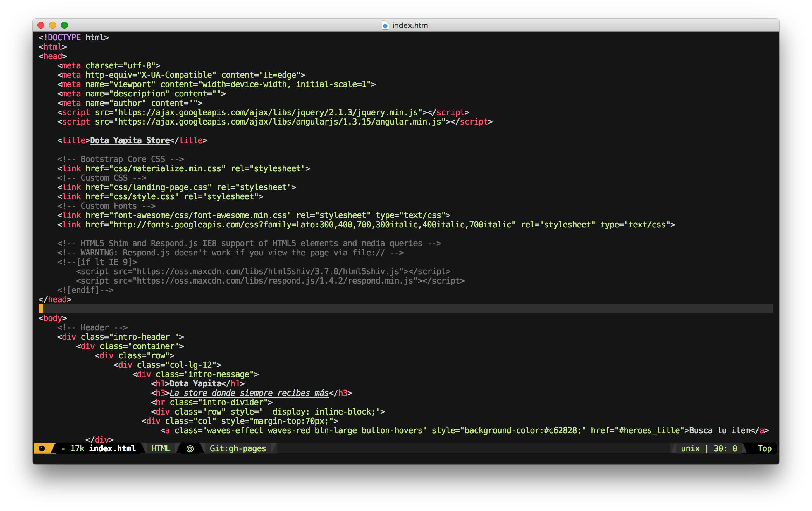Click the [if lt IE 9] conditional comment
This screenshot has height=511, width=812.
tap(97, 262)
